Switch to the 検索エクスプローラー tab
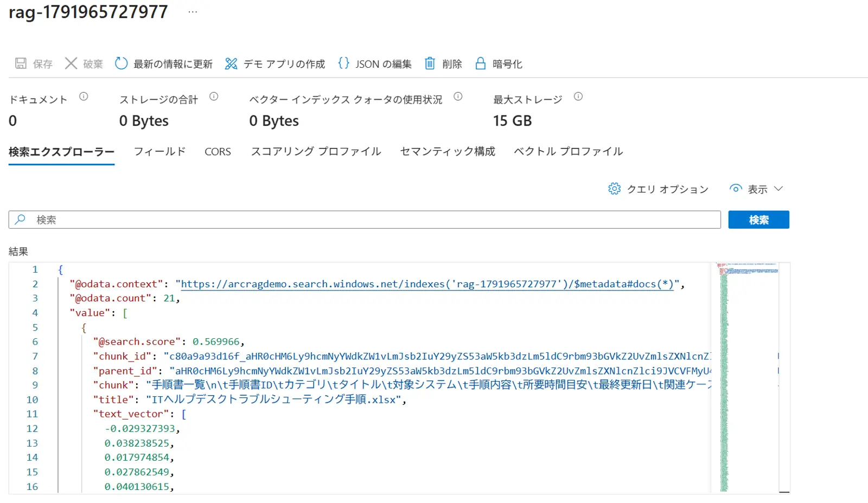Image resolution: width=868 pixels, height=503 pixels. click(61, 152)
